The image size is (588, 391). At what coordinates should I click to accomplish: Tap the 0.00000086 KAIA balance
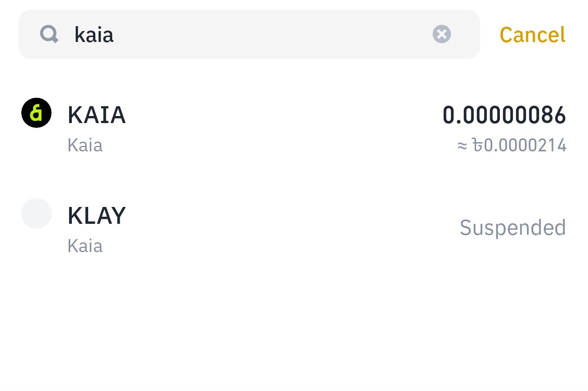point(504,115)
